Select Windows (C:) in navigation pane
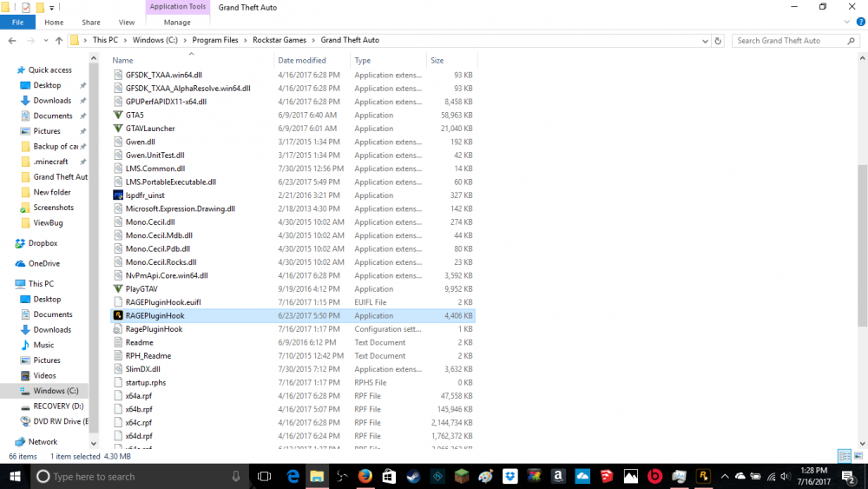 point(56,391)
